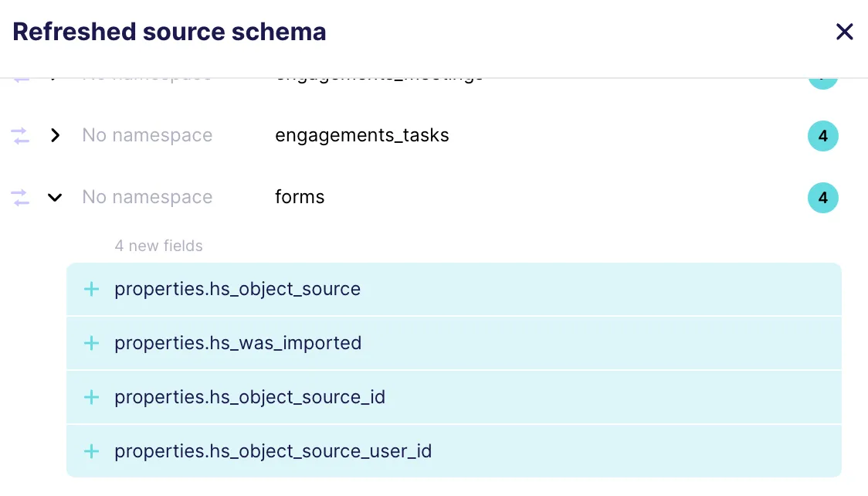Close the Refreshed source schema dialog

(x=844, y=32)
